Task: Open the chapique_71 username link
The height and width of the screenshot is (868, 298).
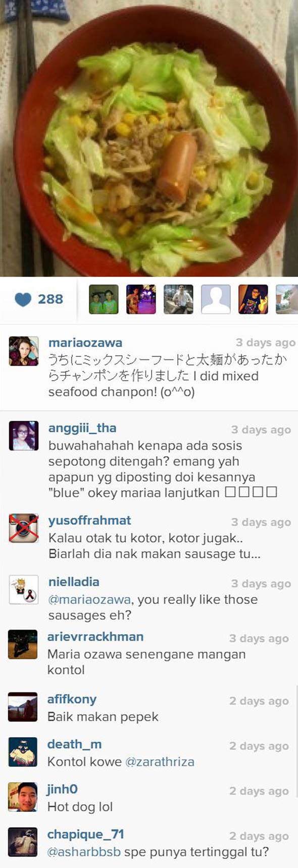Action: pos(85,835)
